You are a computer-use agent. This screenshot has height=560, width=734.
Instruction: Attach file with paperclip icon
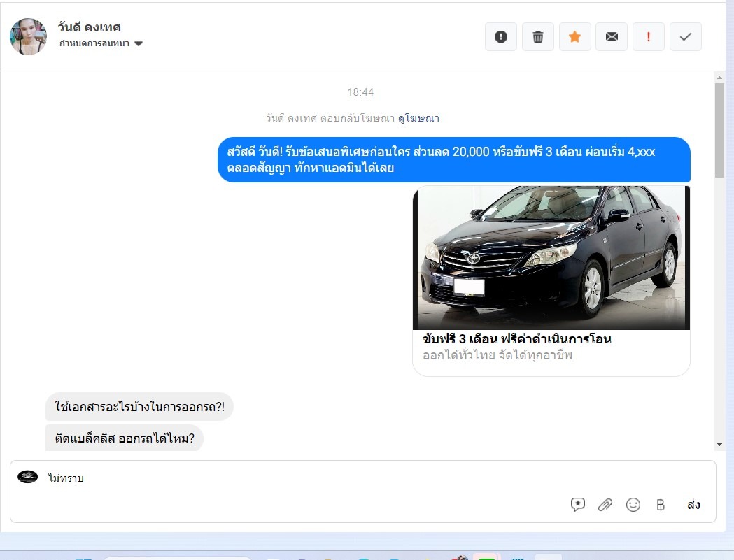[605, 505]
